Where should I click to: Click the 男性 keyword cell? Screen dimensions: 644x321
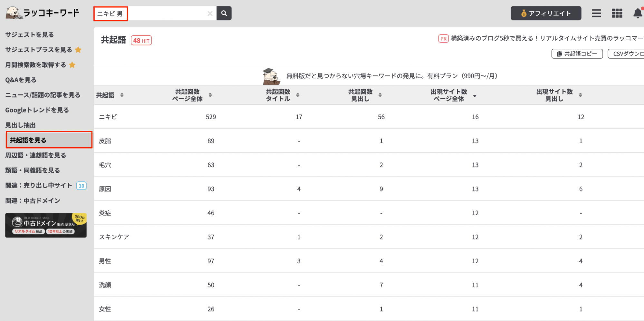coord(105,261)
